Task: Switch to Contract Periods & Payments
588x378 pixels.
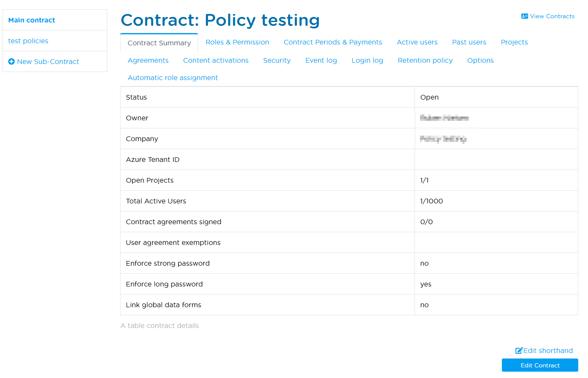Action: pos(333,42)
